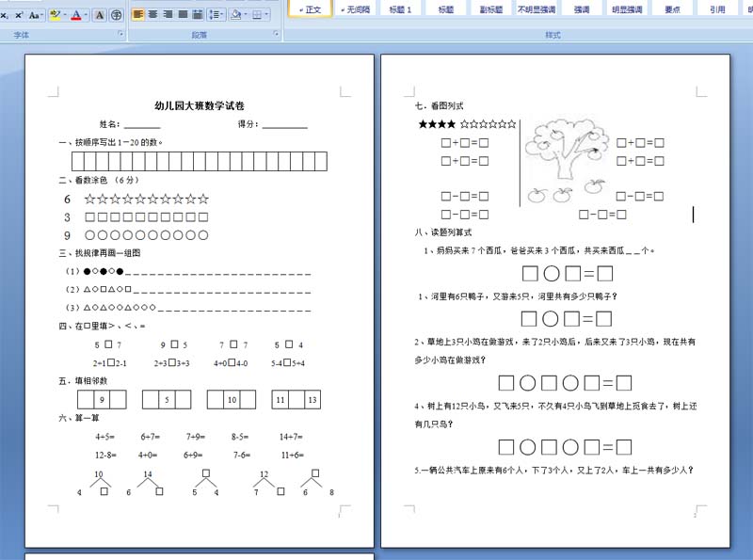Apply distributed alignment
Screen dimensions: 753x560
coord(198,14)
